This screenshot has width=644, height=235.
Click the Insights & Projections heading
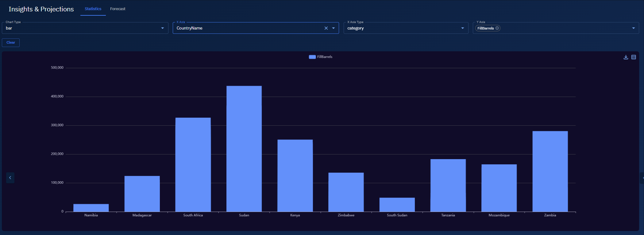pyautogui.click(x=41, y=9)
